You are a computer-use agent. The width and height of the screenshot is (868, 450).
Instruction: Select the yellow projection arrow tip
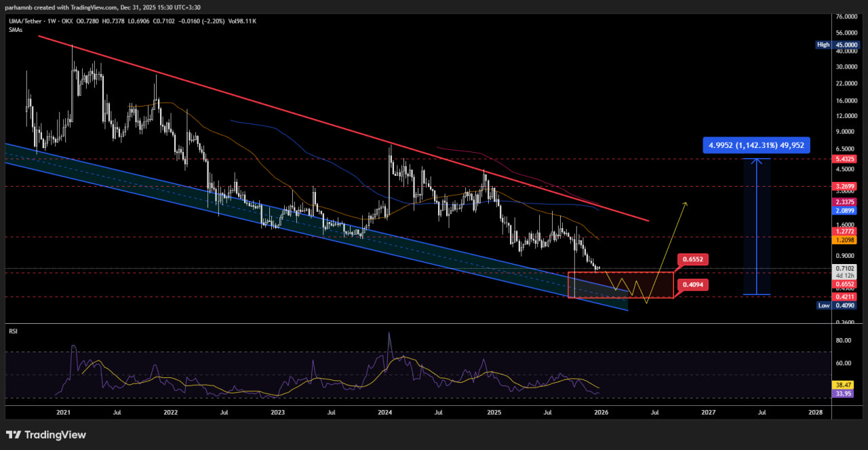(687, 202)
